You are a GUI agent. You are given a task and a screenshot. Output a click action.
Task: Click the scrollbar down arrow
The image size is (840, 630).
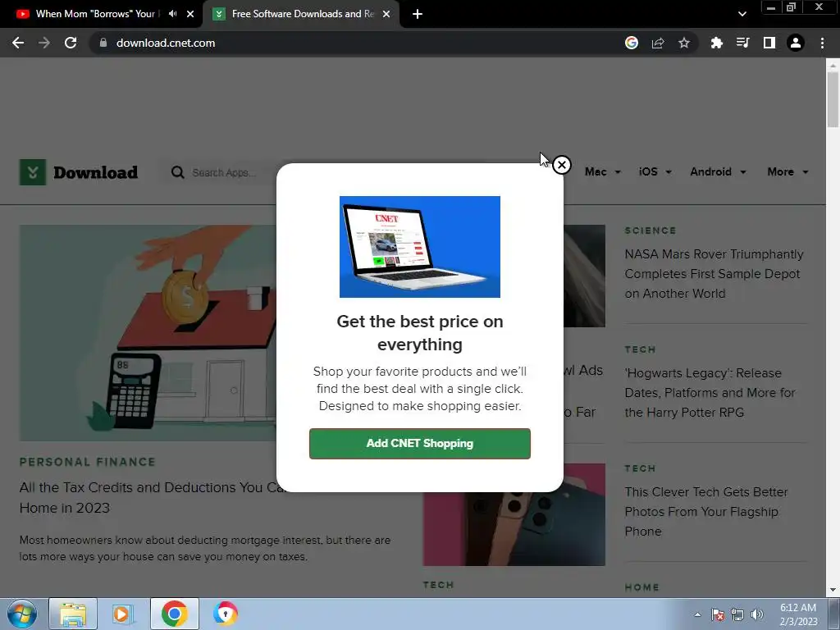point(833,591)
